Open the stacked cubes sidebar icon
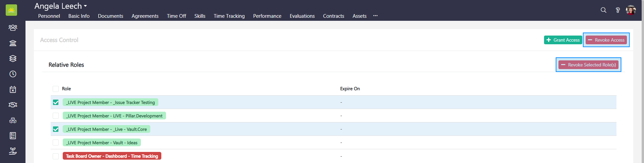The width and height of the screenshot is (644, 163). (x=13, y=120)
